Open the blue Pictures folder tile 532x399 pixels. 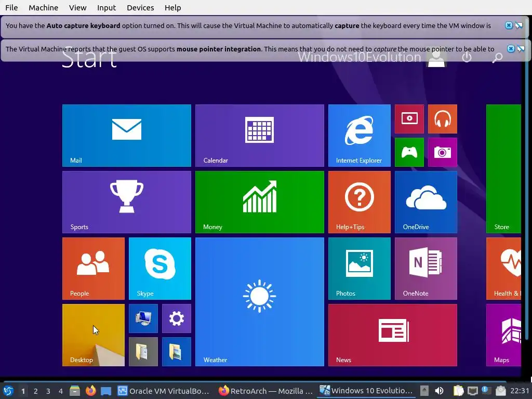click(x=177, y=352)
